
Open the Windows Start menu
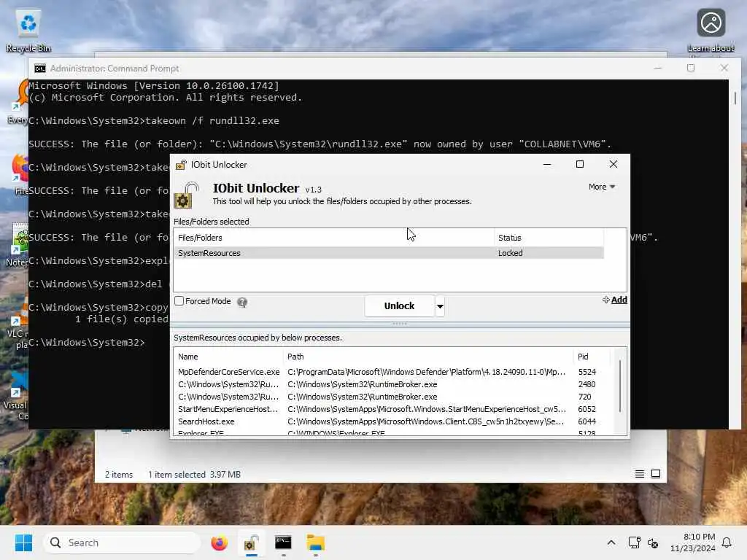pyautogui.click(x=23, y=542)
